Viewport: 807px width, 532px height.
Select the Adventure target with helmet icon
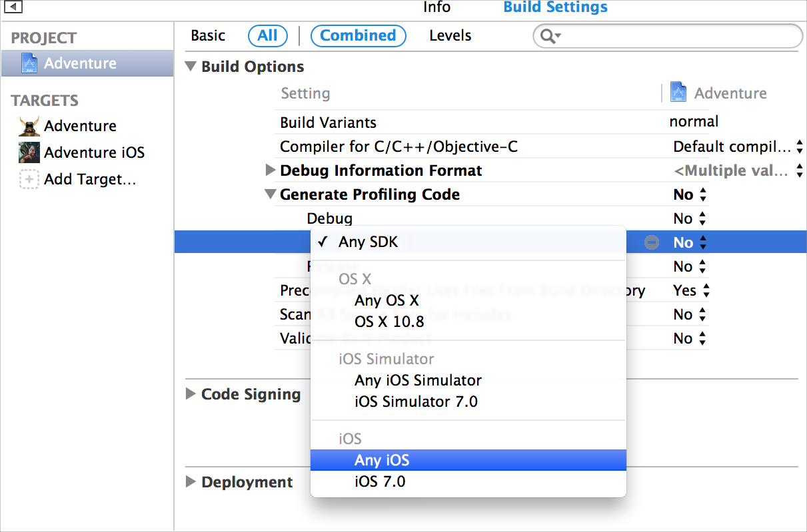(28, 125)
